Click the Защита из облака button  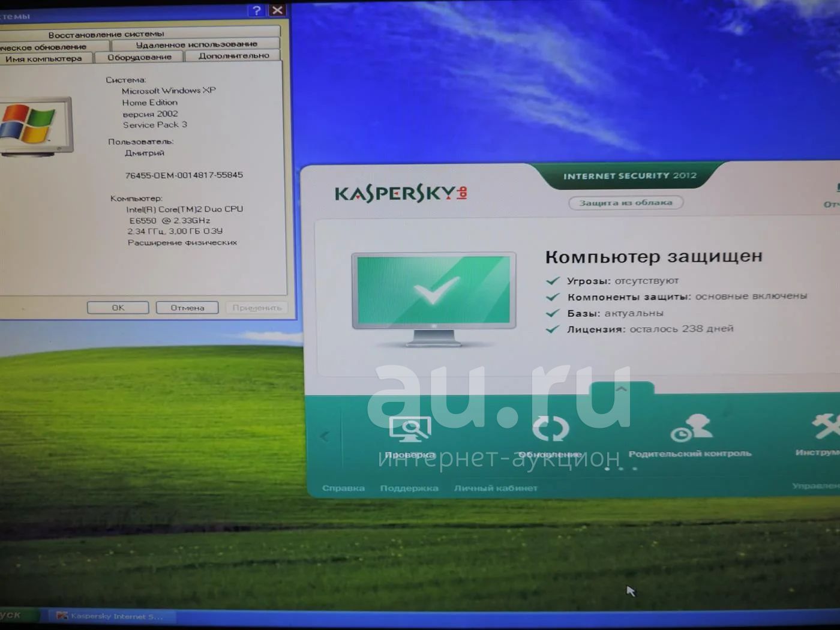click(x=626, y=203)
